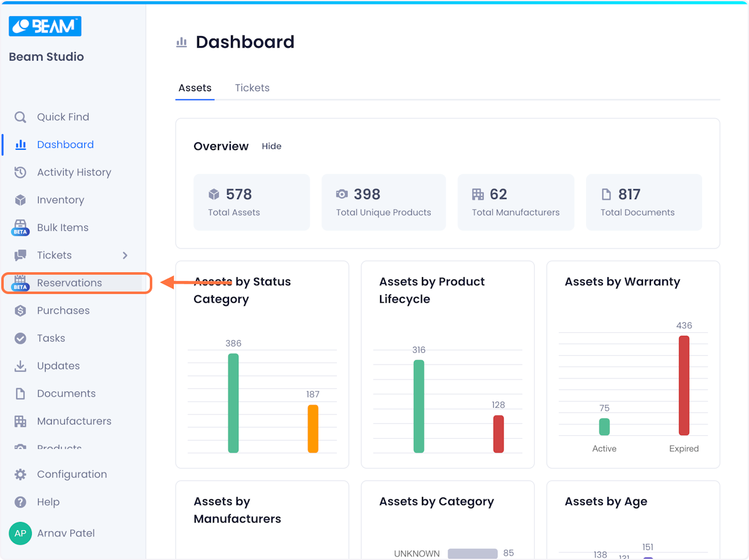Switch to the Tickets tab
Image resolution: width=749 pixels, height=560 pixels.
click(252, 88)
